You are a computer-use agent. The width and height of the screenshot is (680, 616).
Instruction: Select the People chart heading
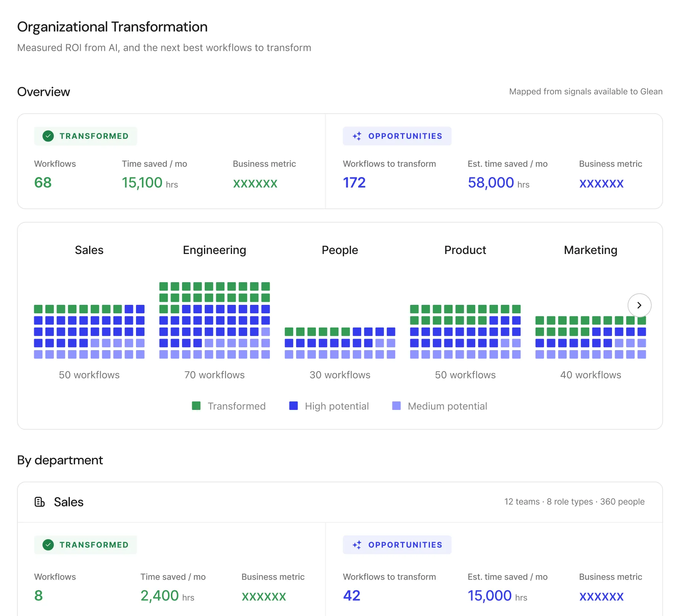[x=340, y=250]
